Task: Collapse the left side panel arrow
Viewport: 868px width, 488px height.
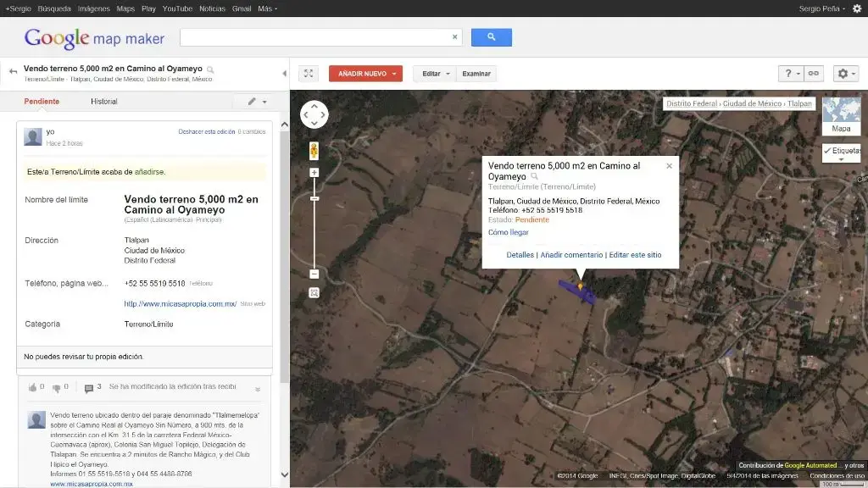Action: pos(284,73)
